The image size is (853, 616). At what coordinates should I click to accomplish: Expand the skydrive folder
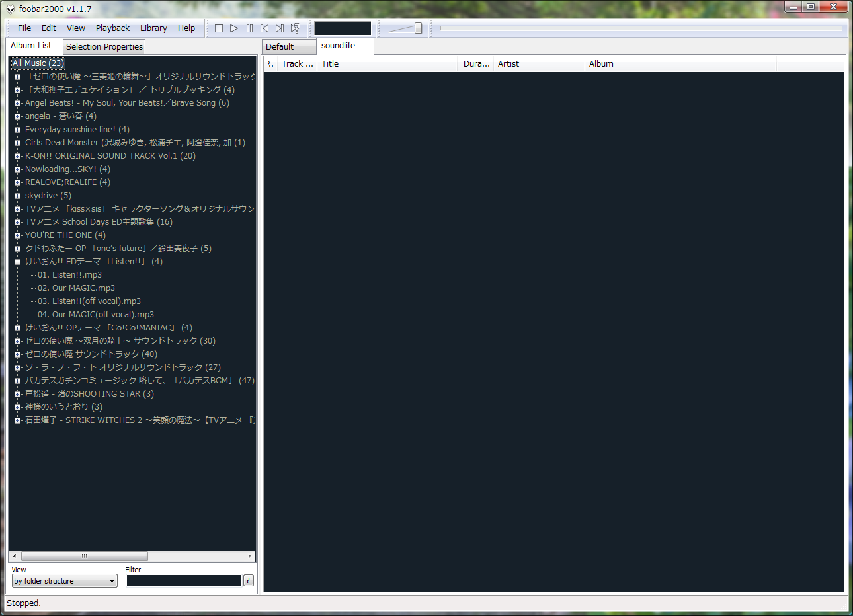click(x=17, y=196)
